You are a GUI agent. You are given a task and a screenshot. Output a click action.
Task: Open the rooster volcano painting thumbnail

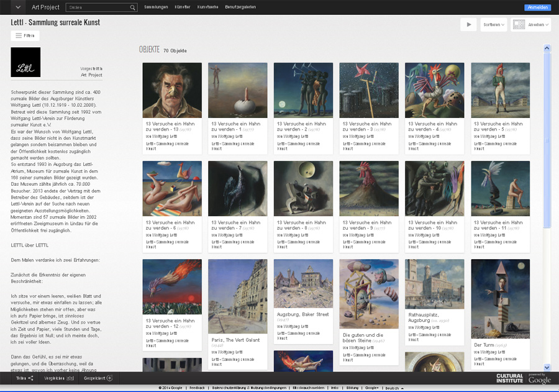369,188
